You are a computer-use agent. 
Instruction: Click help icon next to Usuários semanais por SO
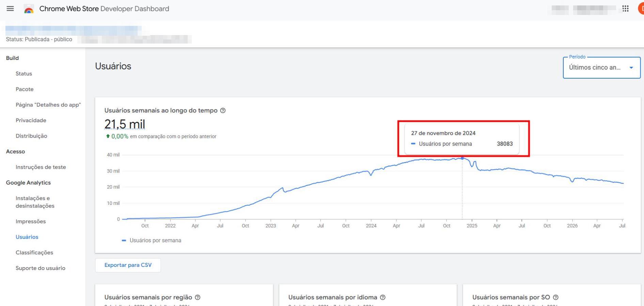555,297
